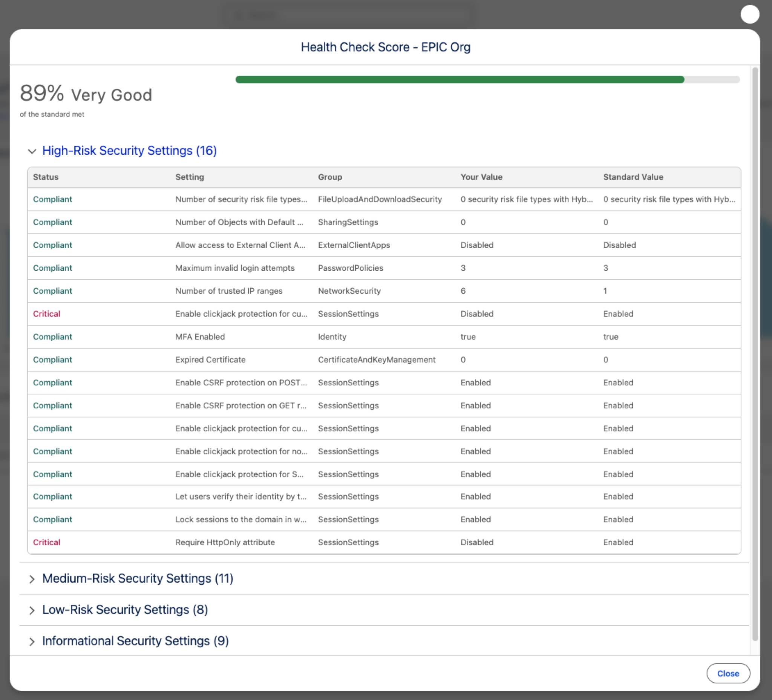Click the Identity group cell
The image size is (772, 700).
[332, 337]
